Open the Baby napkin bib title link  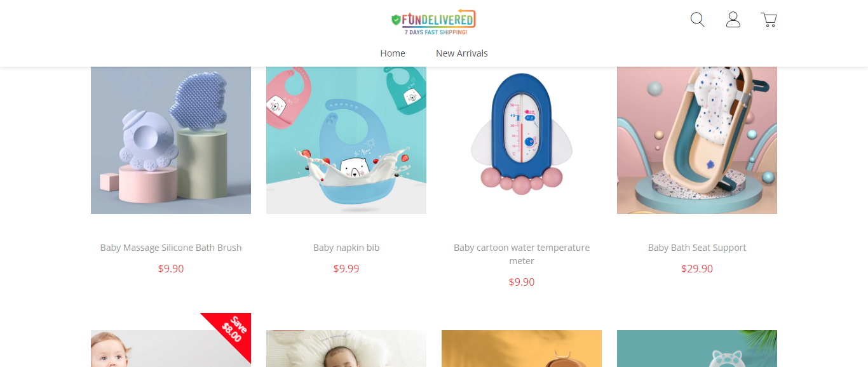[346, 248]
